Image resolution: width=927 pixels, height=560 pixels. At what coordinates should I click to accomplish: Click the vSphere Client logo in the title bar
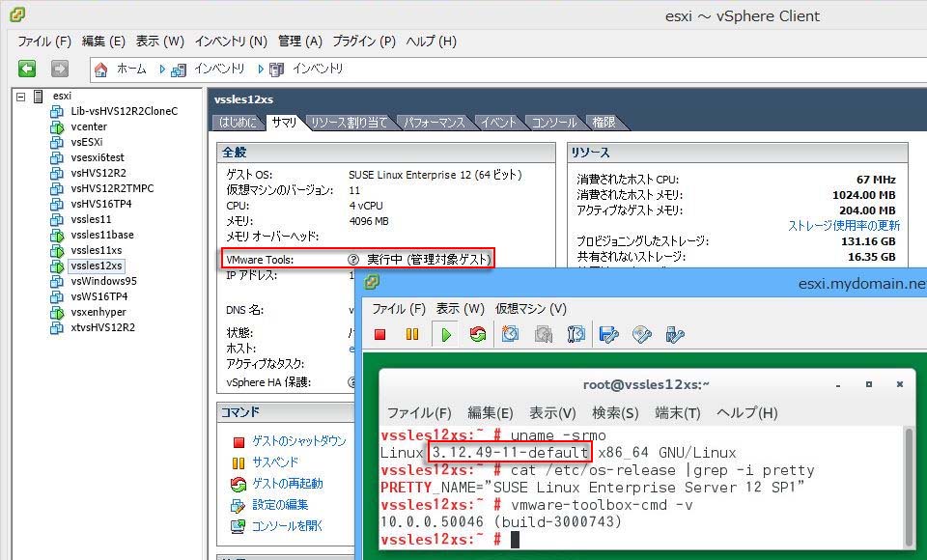[x=17, y=14]
